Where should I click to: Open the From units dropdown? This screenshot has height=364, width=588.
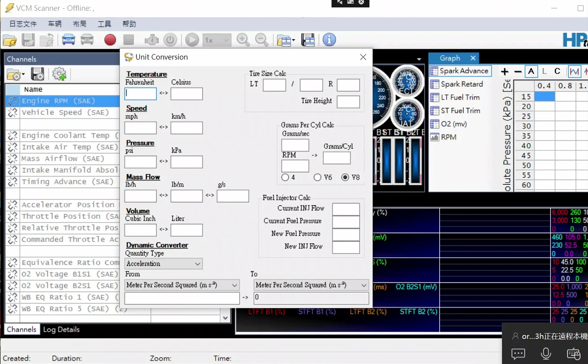[x=181, y=285]
